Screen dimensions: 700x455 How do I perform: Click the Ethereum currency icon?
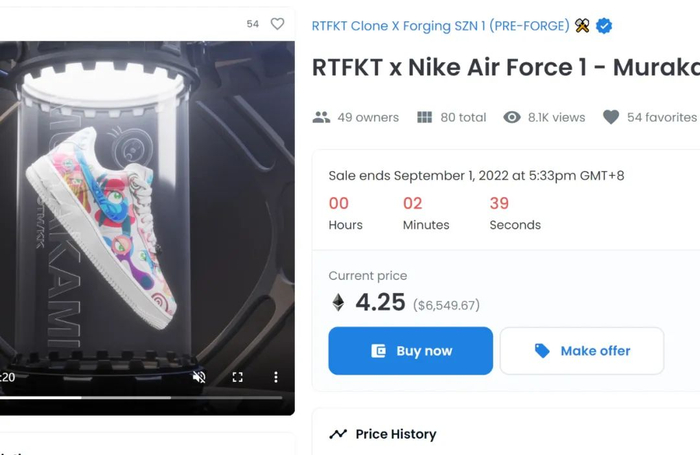tap(338, 302)
